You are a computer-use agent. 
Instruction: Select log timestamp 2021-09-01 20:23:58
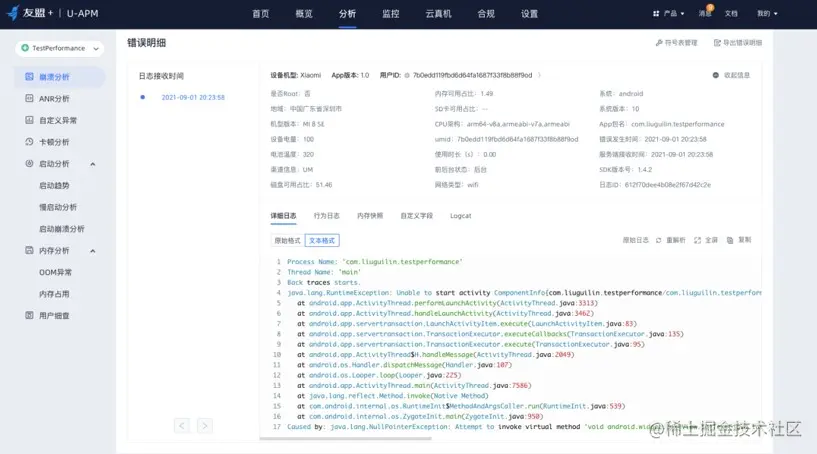click(193, 97)
